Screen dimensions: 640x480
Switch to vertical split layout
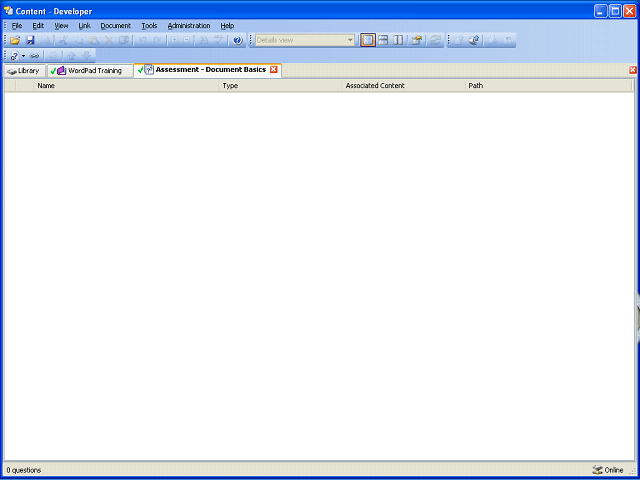398,40
